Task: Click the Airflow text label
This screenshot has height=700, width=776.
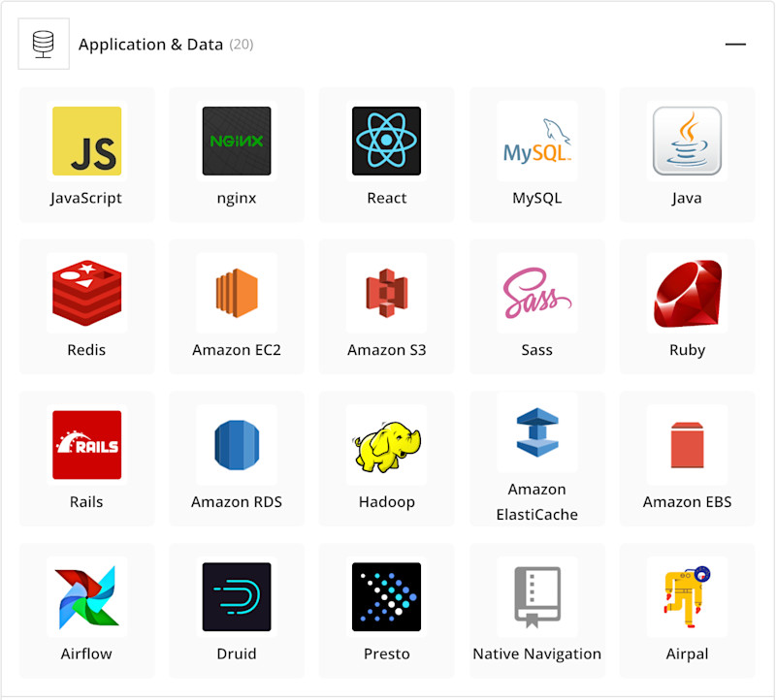Action: tap(86, 653)
